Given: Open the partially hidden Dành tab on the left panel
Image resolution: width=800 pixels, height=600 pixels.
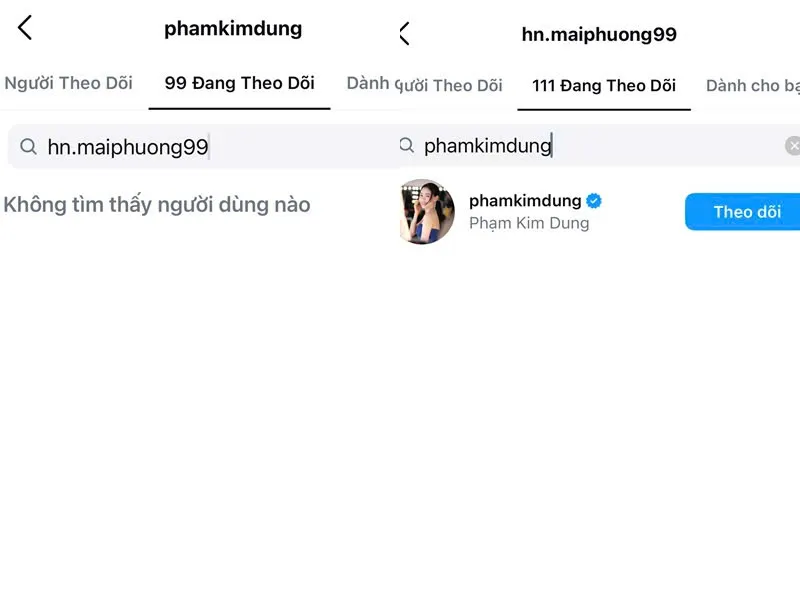Looking at the screenshot, I should point(368,83).
